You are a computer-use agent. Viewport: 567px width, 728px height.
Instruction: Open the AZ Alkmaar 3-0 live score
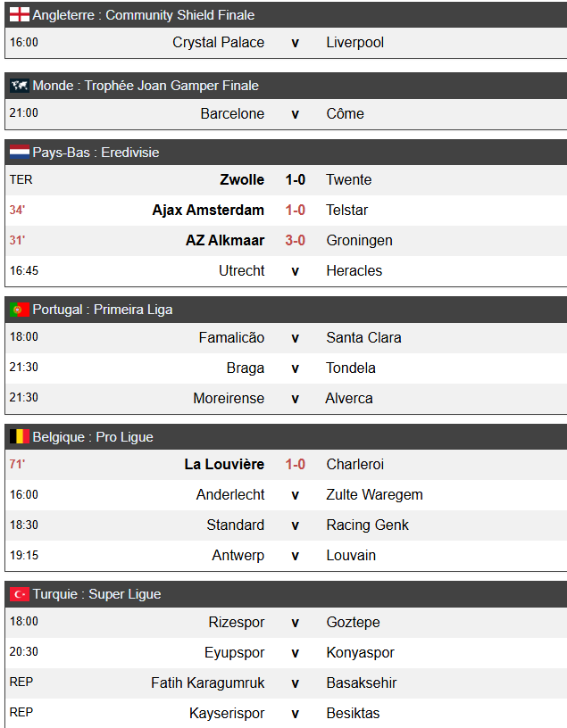(x=296, y=241)
